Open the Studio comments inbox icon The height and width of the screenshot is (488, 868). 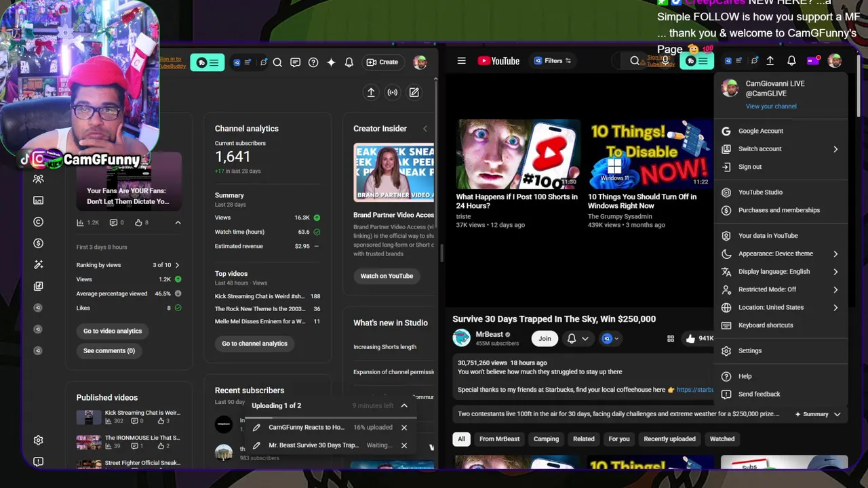click(x=295, y=62)
